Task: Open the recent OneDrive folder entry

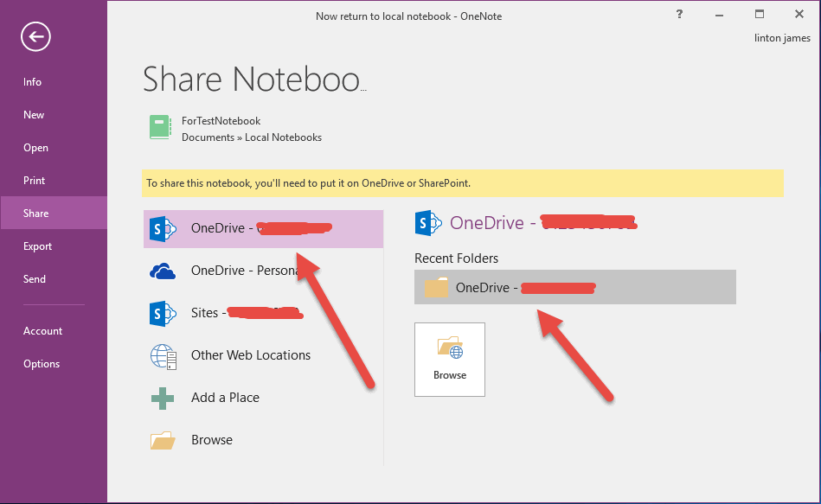Action: pos(575,287)
